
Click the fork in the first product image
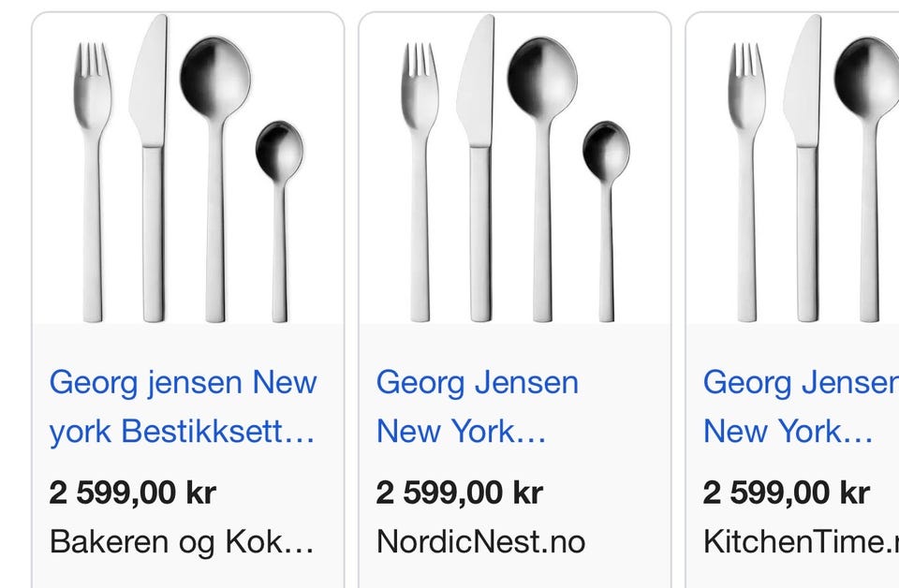click(x=93, y=183)
